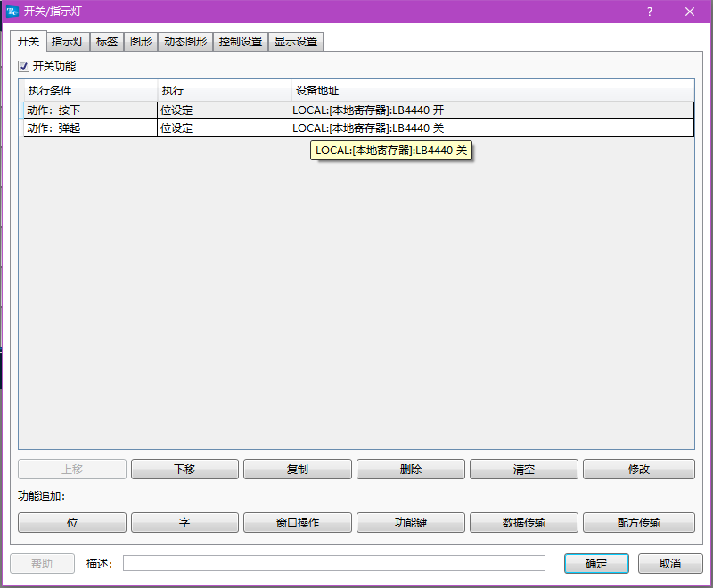The width and height of the screenshot is (713, 588).
Task: Switch to the 显示设置 tab
Action: [296, 42]
